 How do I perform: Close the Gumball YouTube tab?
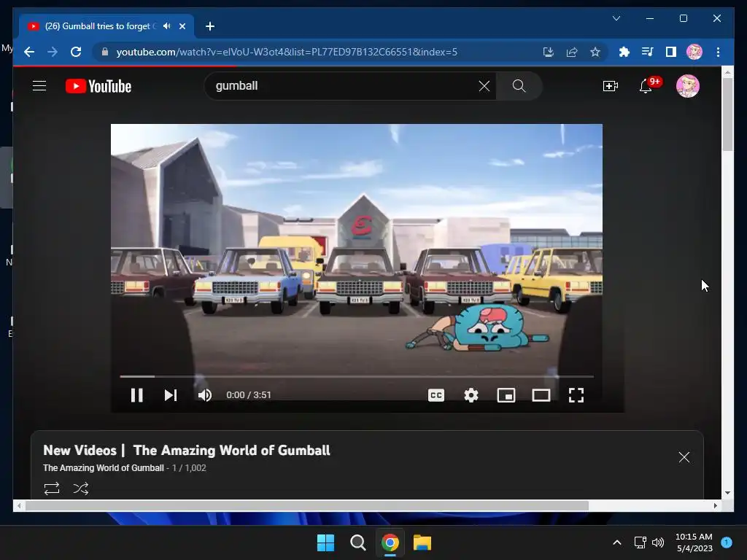tap(182, 26)
